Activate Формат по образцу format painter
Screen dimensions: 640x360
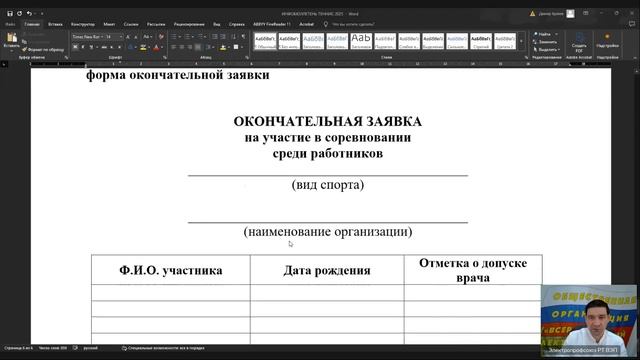pos(43,49)
